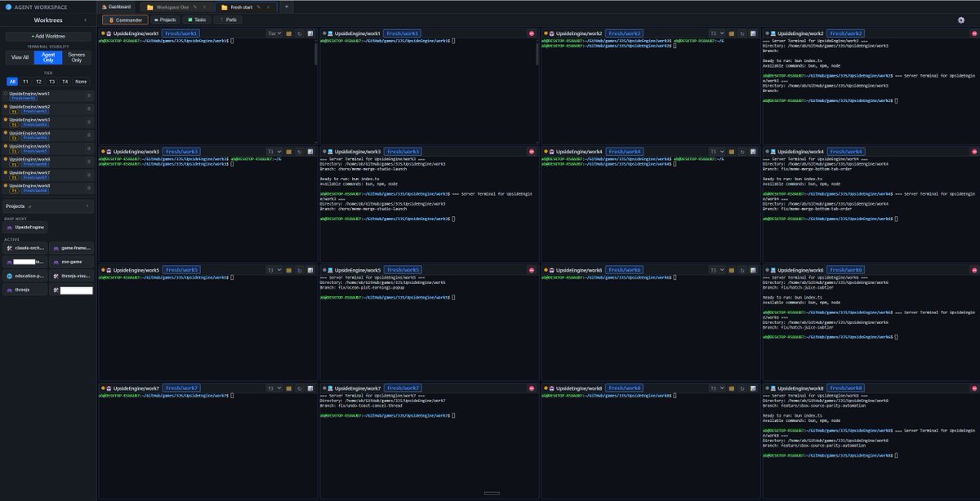Set terminal visibility to Servers Only
980x501 pixels.
click(x=77, y=57)
